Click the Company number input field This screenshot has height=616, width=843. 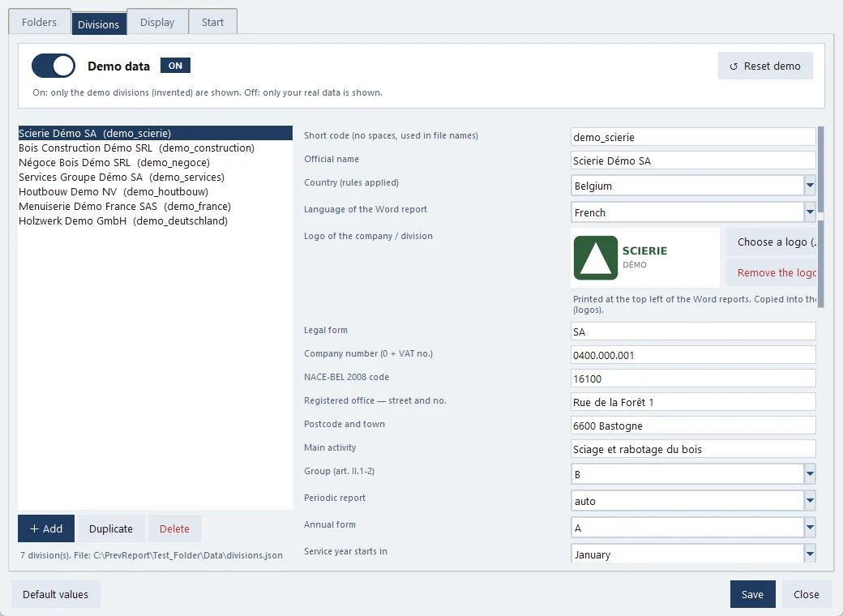point(693,355)
